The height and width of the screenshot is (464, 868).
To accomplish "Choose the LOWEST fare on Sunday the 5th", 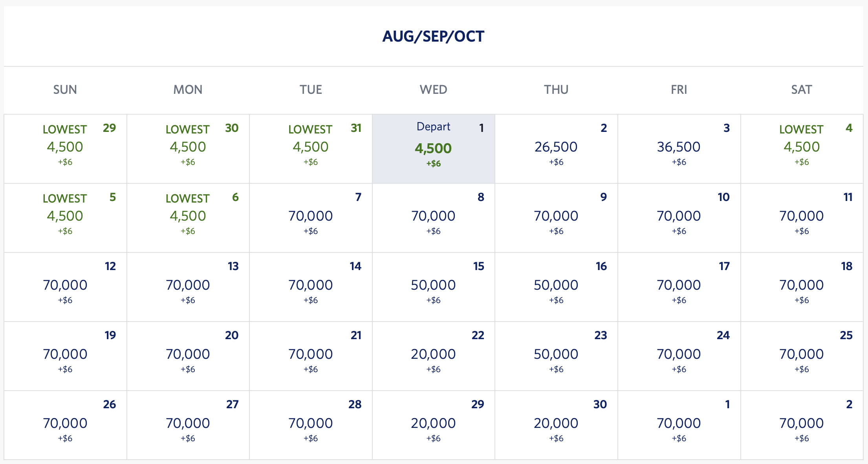I will click(65, 215).
